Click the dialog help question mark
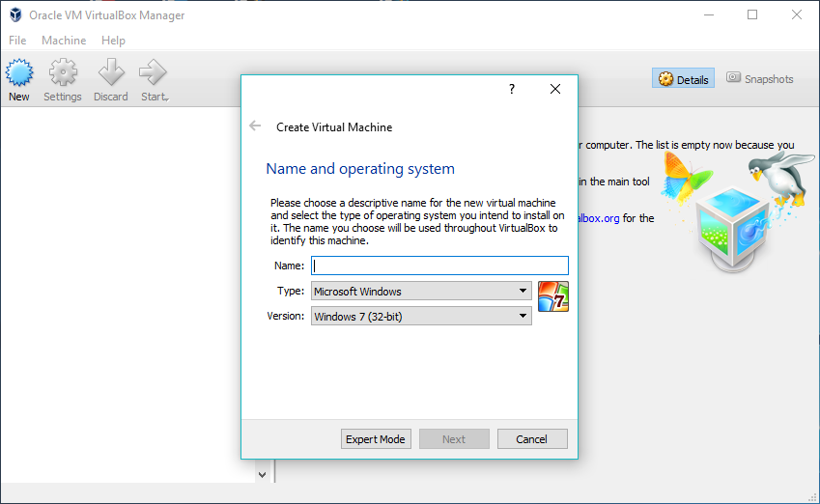This screenshot has width=820, height=504. click(512, 89)
